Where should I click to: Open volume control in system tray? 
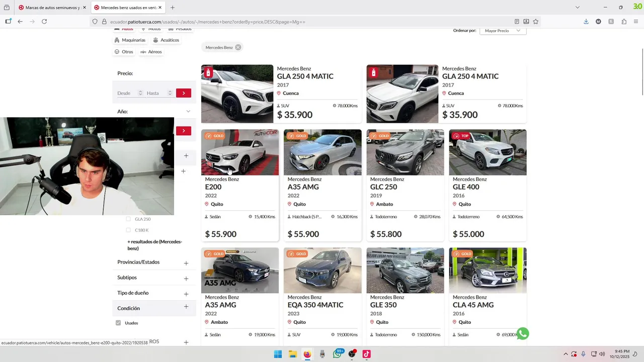(602, 354)
